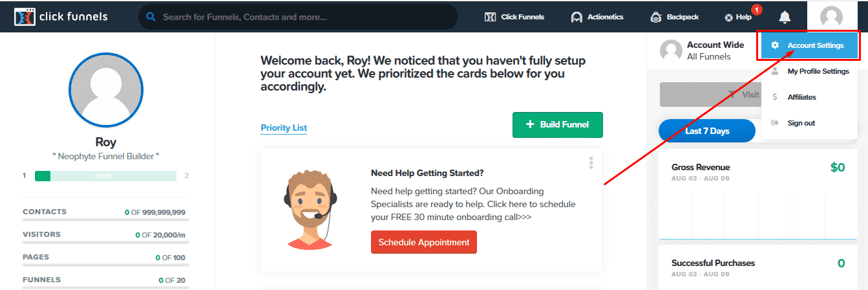
Task: Click the level progress bar
Action: click(x=105, y=175)
